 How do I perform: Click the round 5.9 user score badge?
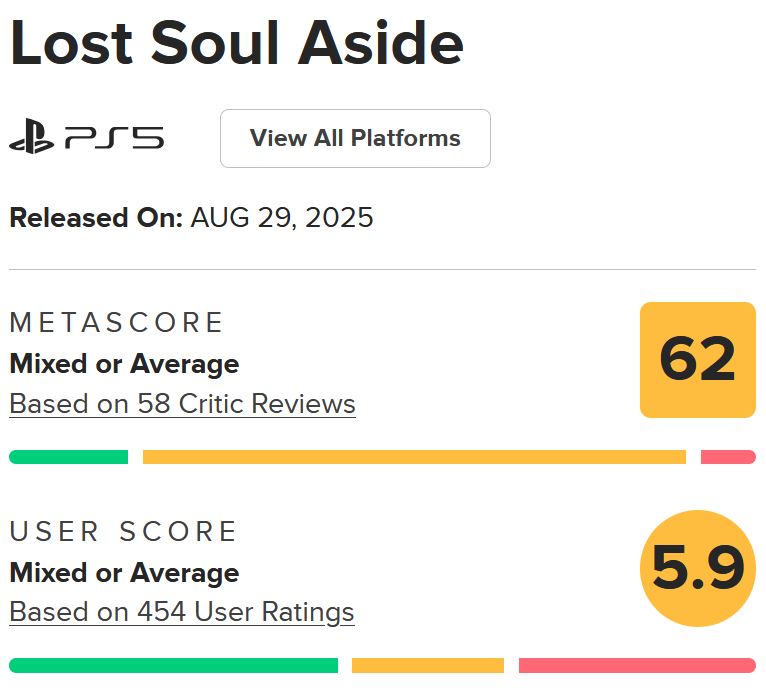(x=697, y=568)
